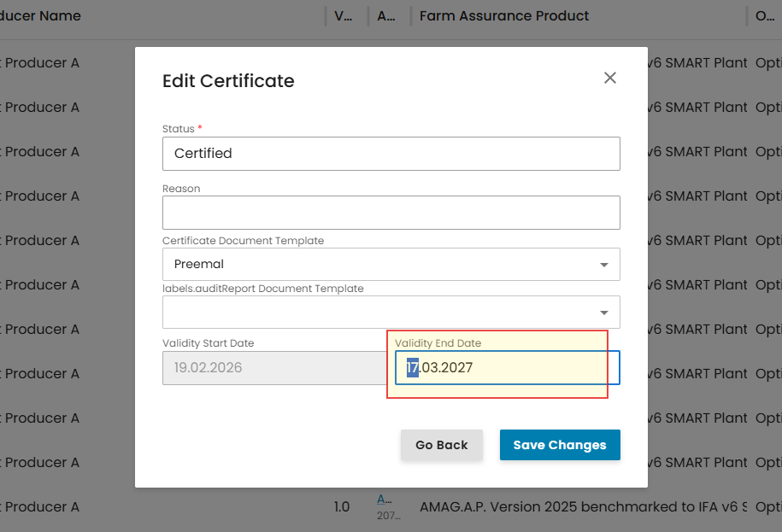Image resolution: width=782 pixels, height=532 pixels.
Task: Select the AMAG.A.P. Version 2025 row text
Action: 581,506
